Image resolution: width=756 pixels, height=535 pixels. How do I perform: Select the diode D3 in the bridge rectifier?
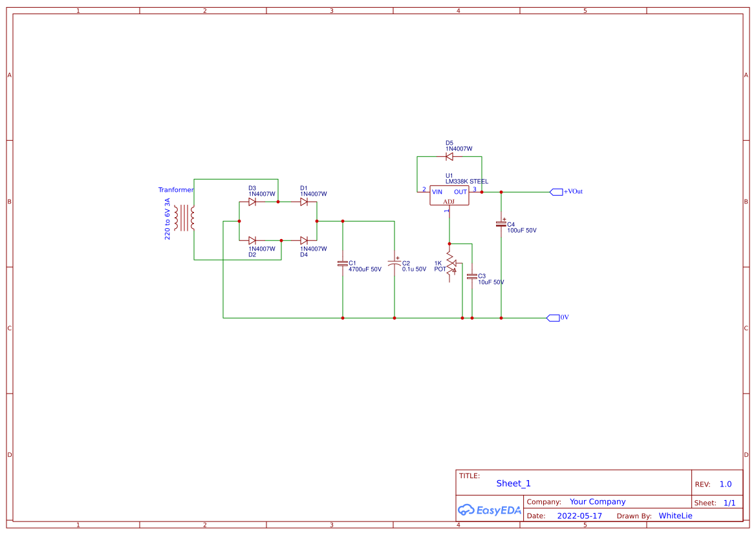253,202
